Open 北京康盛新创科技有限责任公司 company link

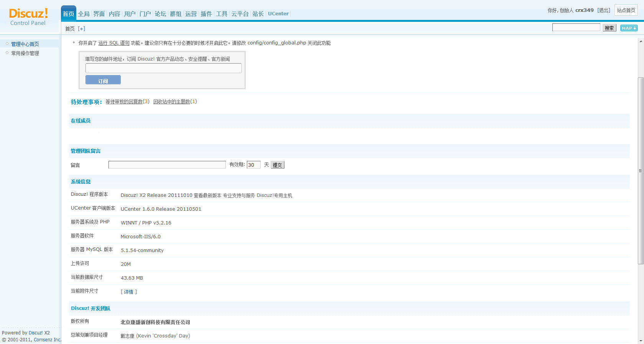(155, 322)
